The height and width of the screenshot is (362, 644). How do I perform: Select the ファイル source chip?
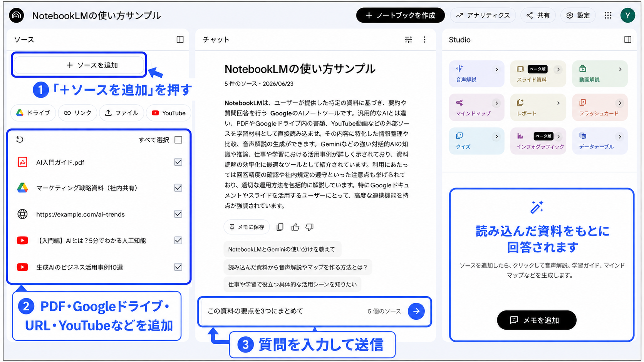point(122,113)
